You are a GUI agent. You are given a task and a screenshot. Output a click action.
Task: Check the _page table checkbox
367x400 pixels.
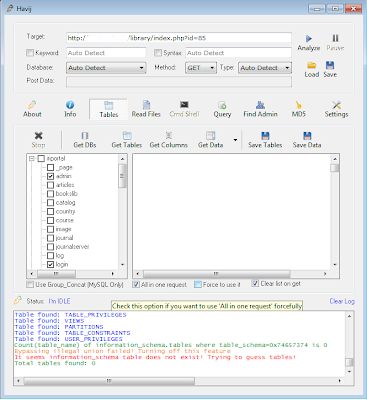coord(50,167)
